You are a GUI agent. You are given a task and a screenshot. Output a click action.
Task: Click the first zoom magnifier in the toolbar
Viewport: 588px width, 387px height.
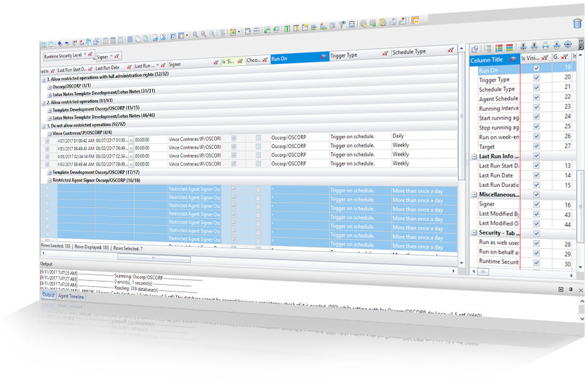196,35
